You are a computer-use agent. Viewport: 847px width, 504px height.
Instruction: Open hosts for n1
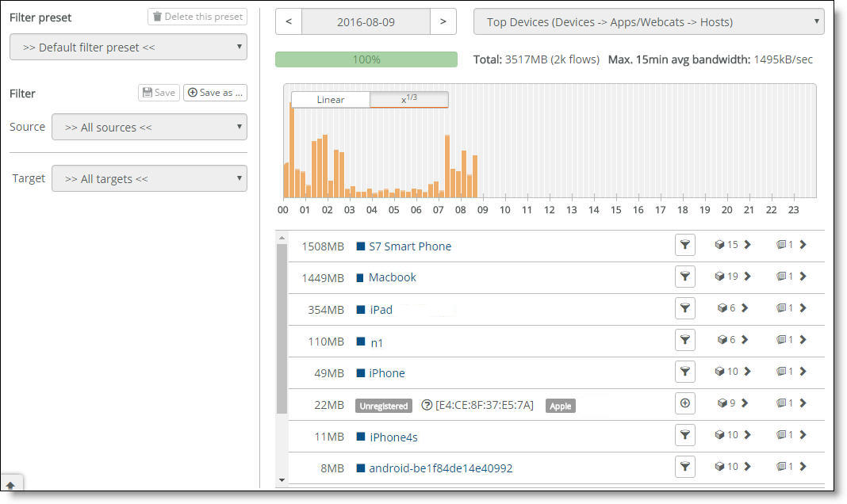click(x=791, y=339)
